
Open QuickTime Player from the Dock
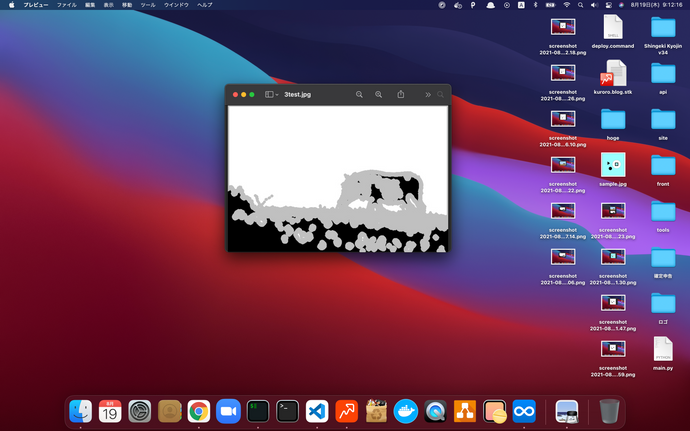click(x=435, y=411)
